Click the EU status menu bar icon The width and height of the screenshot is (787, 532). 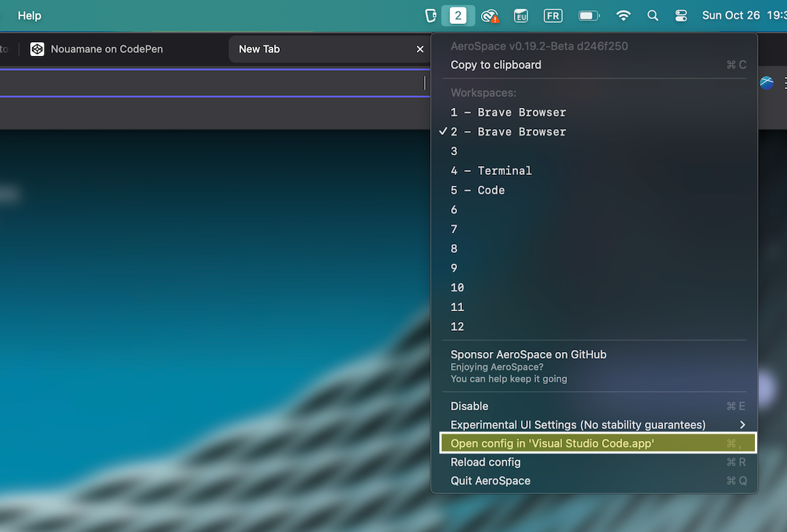click(521, 15)
